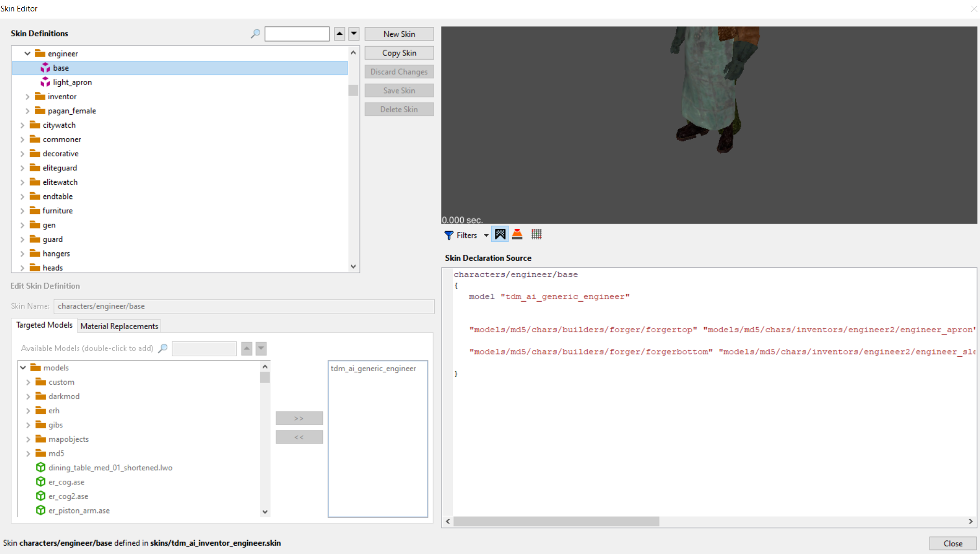Click the Copy Skin button
Viewport: 980px width, 554px height.
(x=399, y=53)
